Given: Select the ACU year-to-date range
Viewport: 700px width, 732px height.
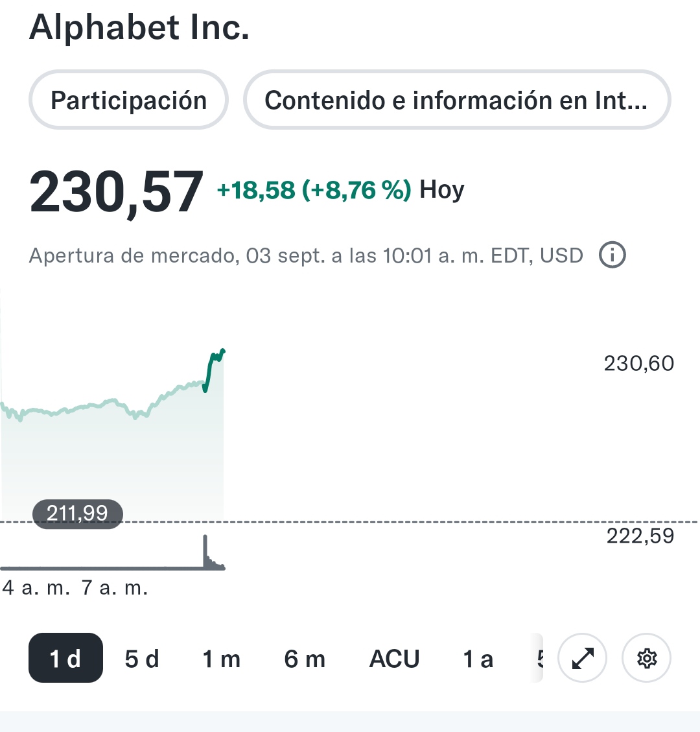Looking at the screenshot, I should tap(394, 659).
